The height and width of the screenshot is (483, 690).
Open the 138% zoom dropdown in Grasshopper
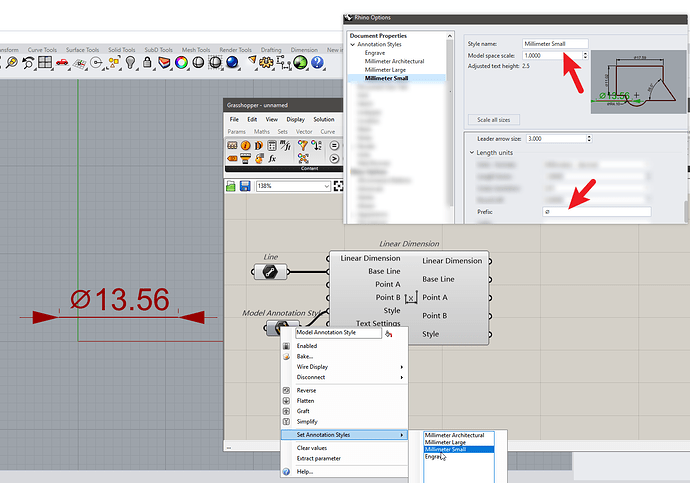326,186
